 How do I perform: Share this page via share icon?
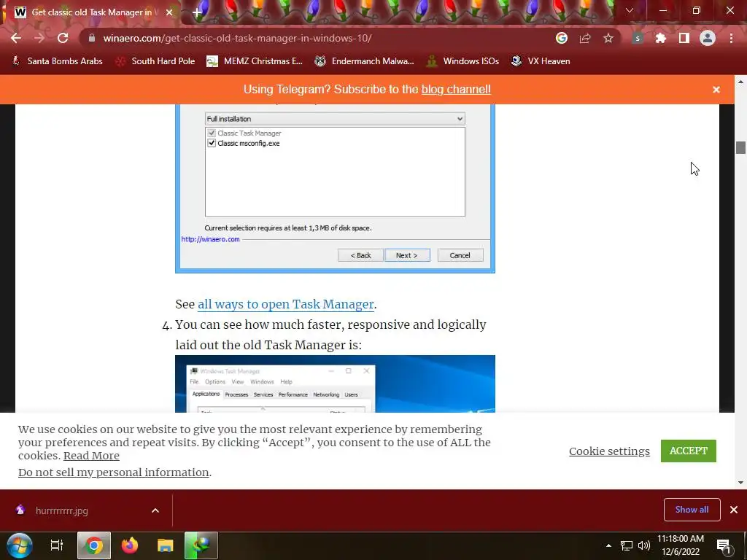click(x=585, y=38)
